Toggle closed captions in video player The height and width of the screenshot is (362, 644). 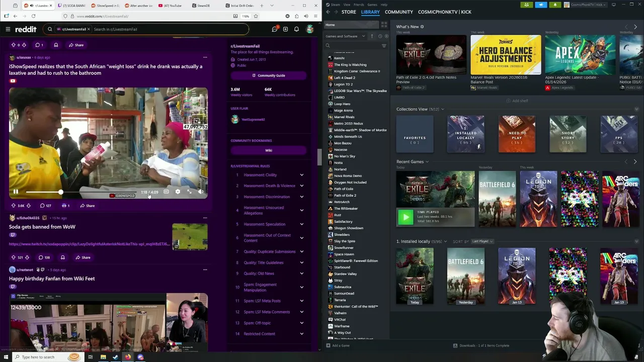tap(166, 192)
